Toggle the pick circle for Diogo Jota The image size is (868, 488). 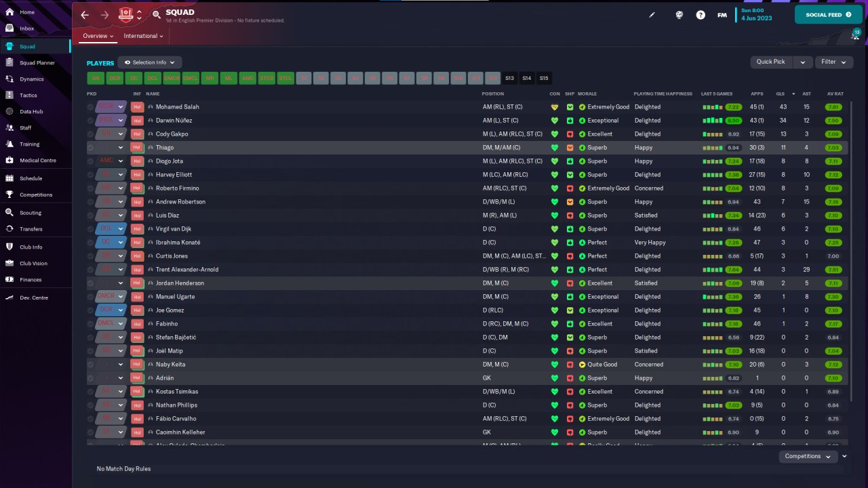91,161
